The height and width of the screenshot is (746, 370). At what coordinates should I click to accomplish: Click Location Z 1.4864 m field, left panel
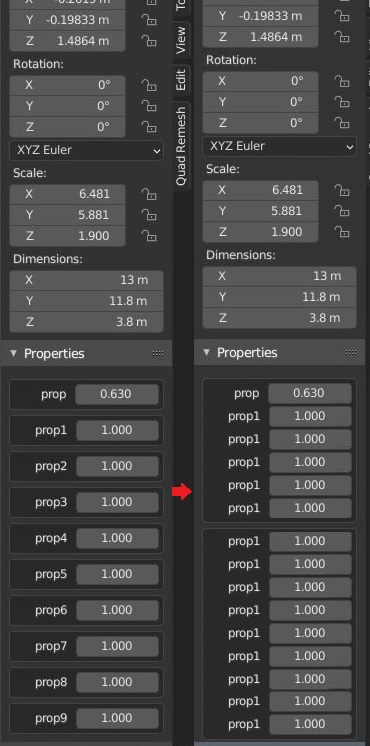coord(68,41)
